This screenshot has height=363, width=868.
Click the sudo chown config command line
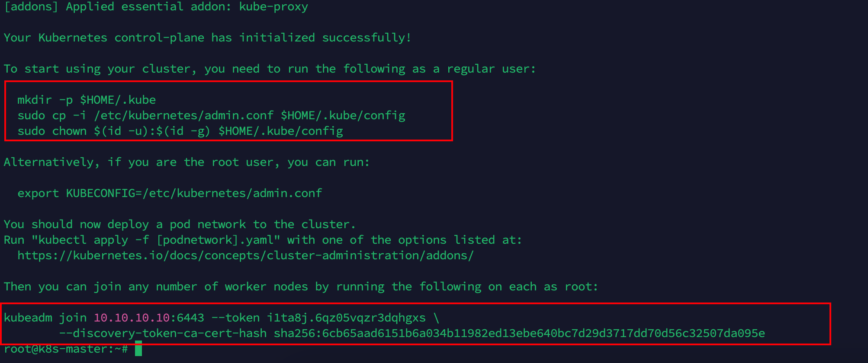point(180,131)
